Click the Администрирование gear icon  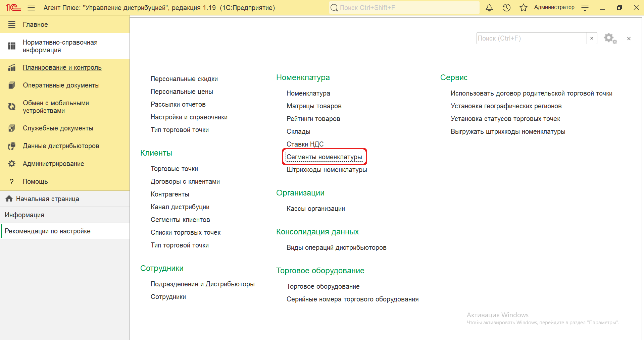(x=12, y=164)
